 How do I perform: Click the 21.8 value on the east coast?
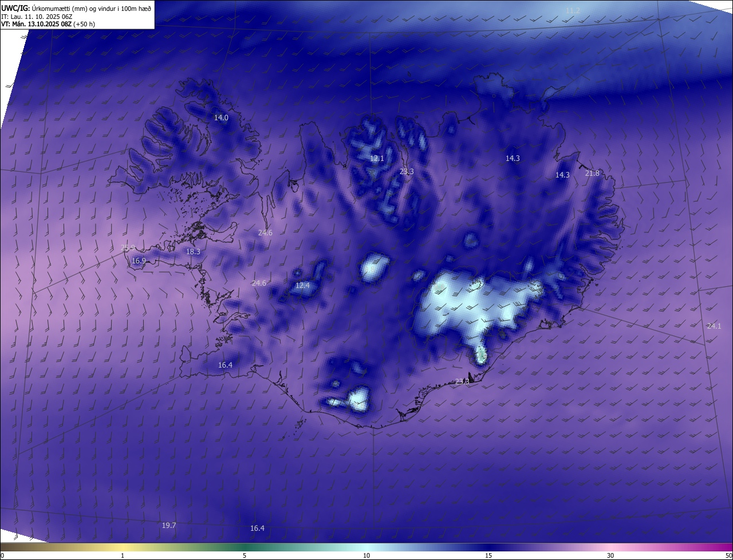click(592, 173)
